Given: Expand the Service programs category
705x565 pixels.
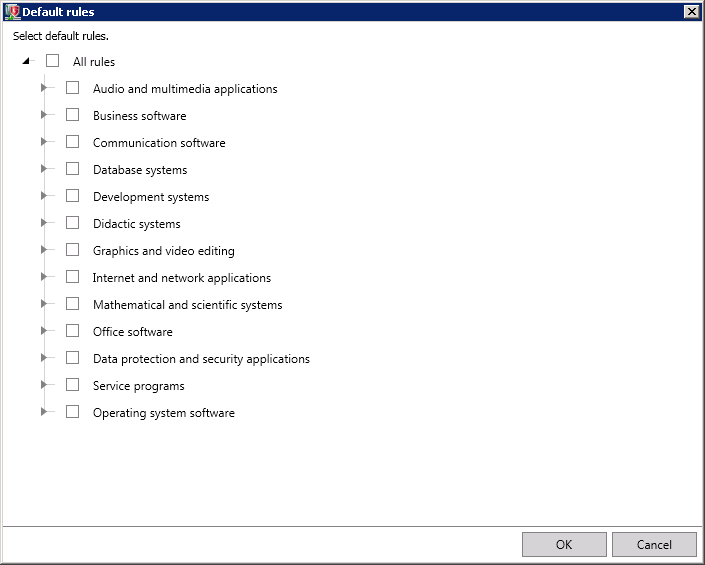Looking at the screenshot, I should (x=44, y=385).
